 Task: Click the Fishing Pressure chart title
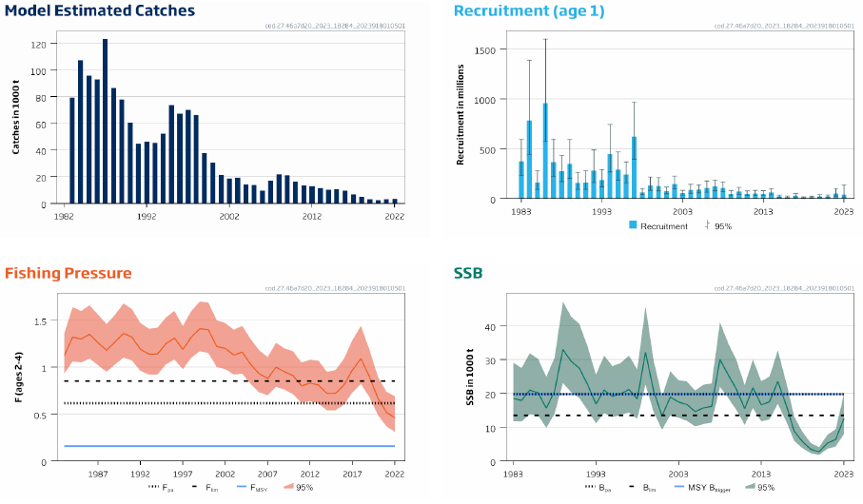pyautogui.click(x=69, y=274)
